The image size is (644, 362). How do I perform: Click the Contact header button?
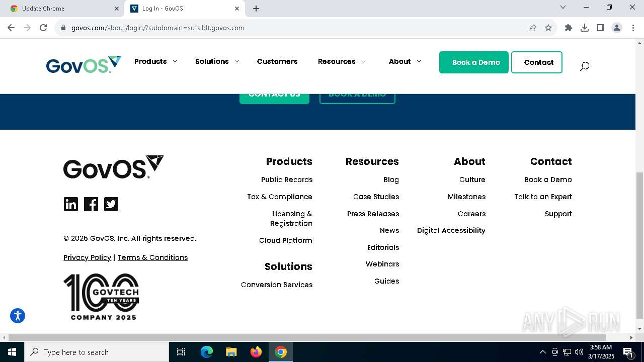click(x=537, y=62)
